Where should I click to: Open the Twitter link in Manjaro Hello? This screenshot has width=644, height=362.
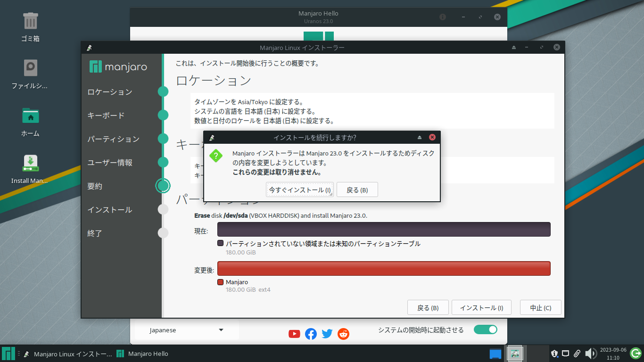(x=327, y=334)
